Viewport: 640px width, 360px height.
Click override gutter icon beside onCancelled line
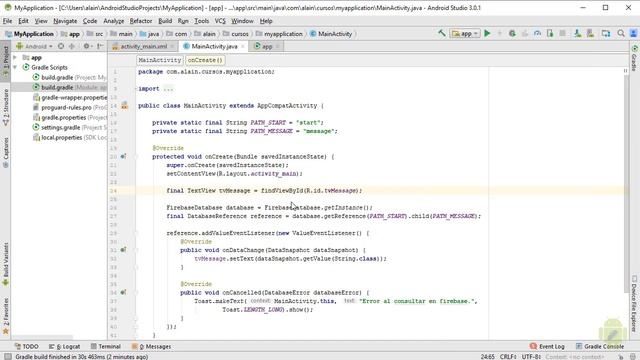point(123,292)
